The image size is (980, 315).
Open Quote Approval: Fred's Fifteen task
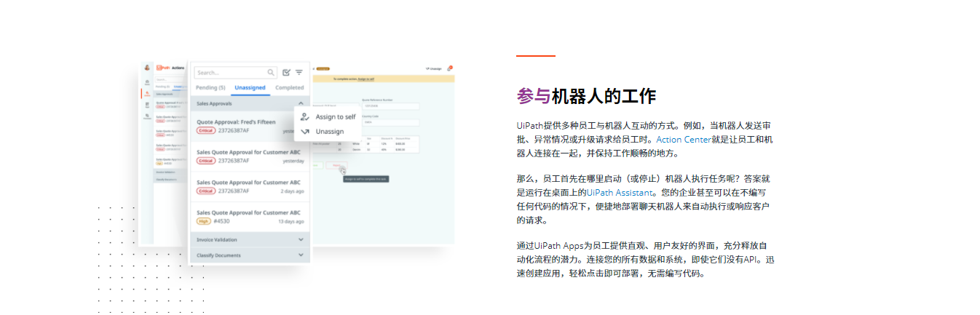click(250, 126)
